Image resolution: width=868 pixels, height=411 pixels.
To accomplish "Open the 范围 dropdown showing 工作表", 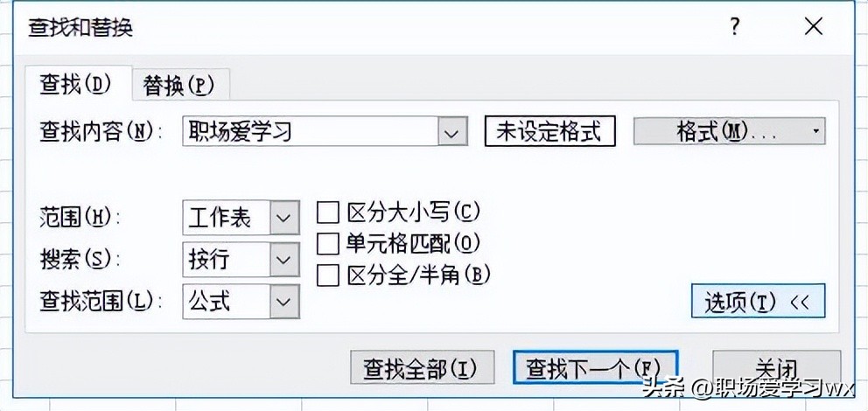I will (x=283, y=217).
